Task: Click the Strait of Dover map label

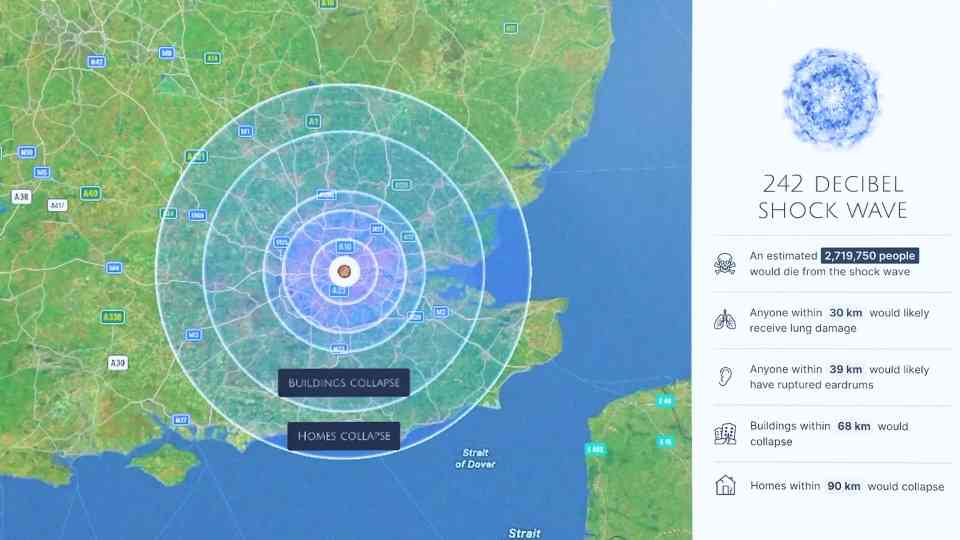Action: [x=475, y=458]
